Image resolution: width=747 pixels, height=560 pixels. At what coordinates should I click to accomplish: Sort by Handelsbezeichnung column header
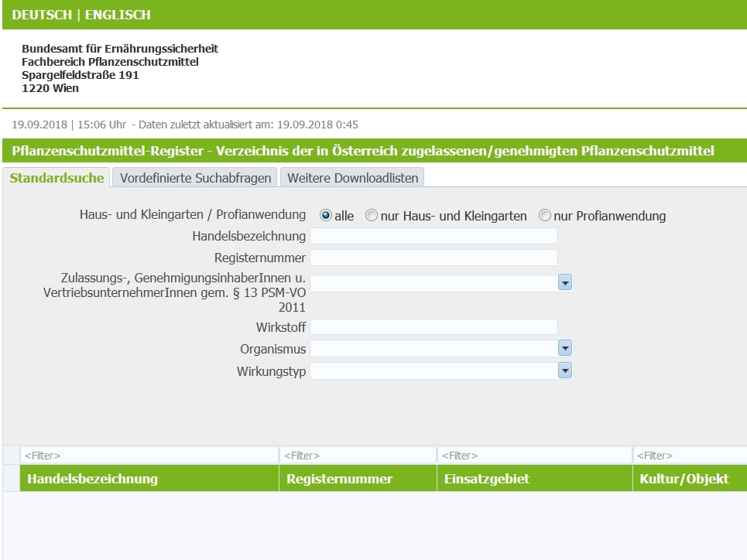[x=93, y=479]
